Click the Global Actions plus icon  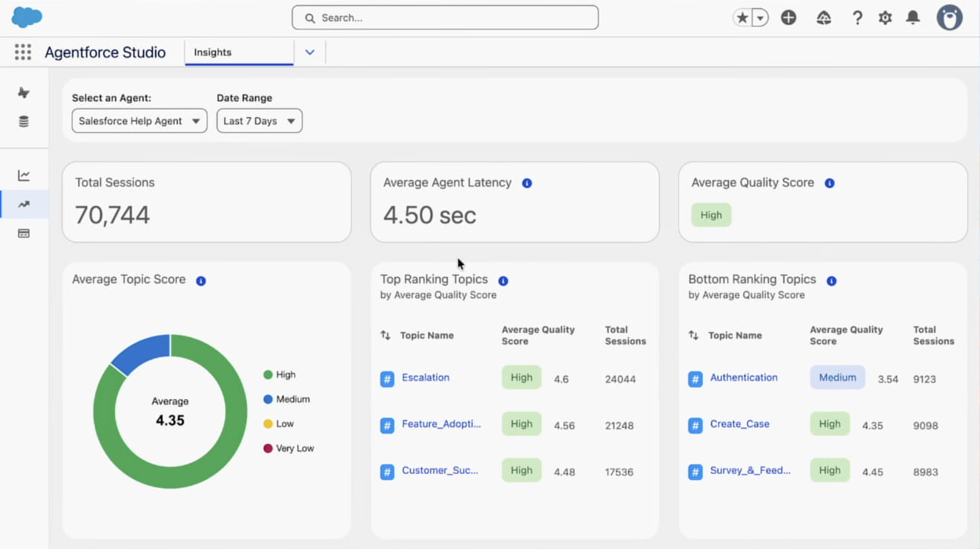[x=789, y=17]
